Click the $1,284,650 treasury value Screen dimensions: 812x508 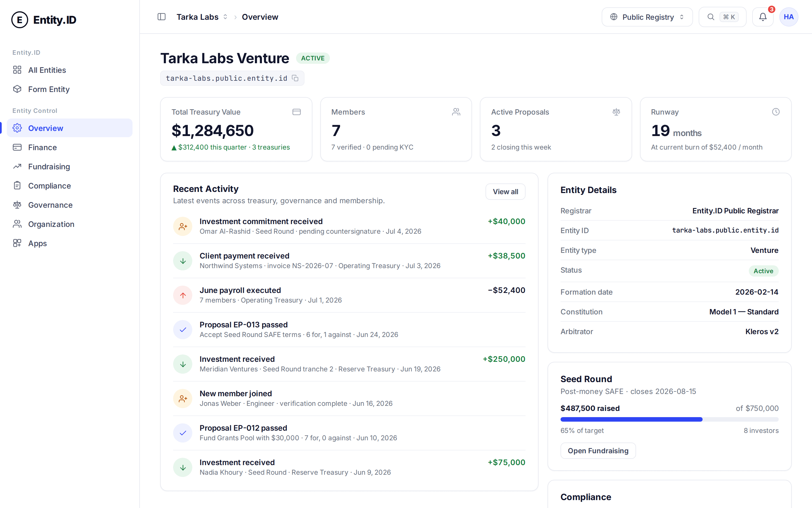coord(212,130)
